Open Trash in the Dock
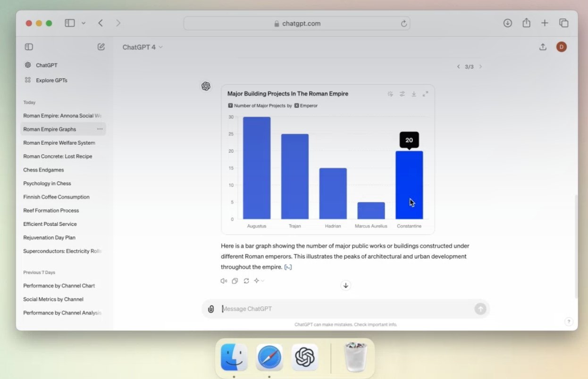 click(x=355, y=357)
